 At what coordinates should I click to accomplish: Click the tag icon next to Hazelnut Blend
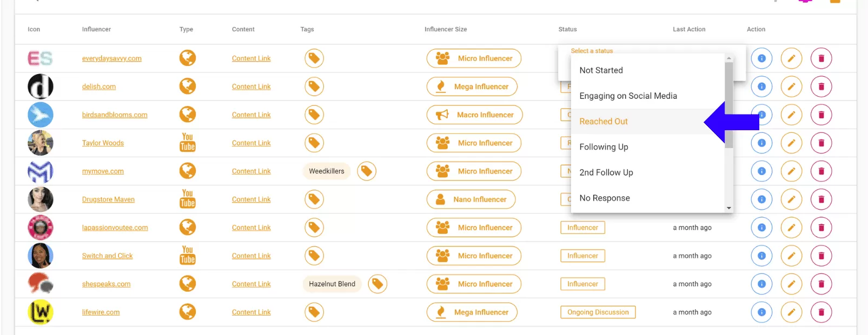pos(377,284)
